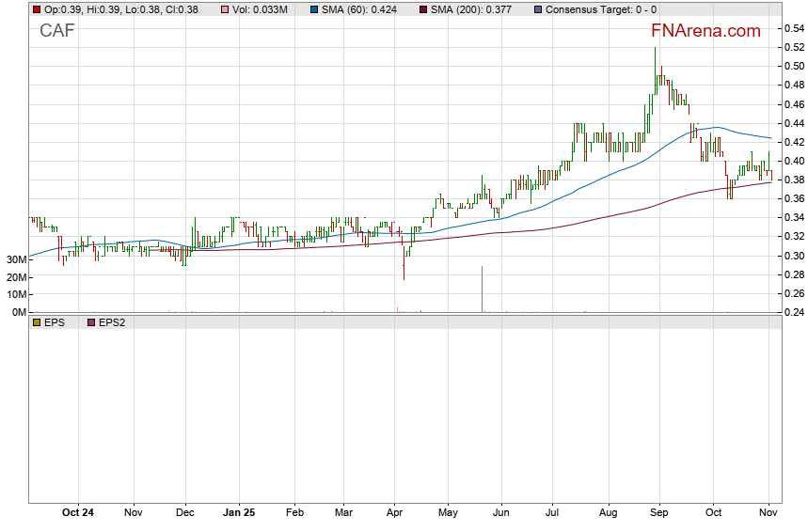Click the Jan 25 date axis label

pyautogui.click(x=238, y=513)
